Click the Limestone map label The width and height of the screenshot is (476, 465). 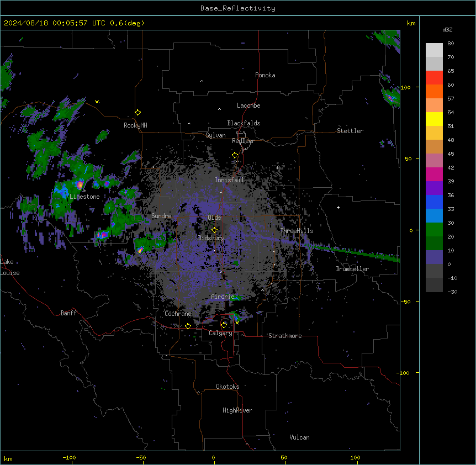point(84,197)
